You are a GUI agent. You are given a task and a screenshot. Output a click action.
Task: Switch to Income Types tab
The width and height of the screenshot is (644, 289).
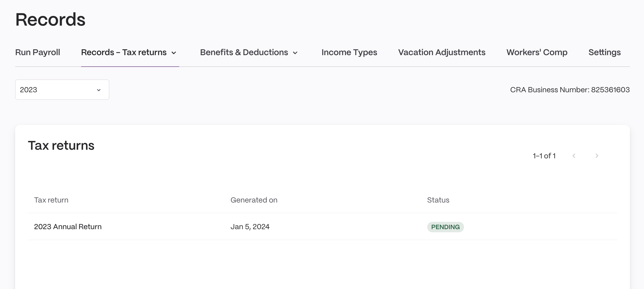click(349, 52)
